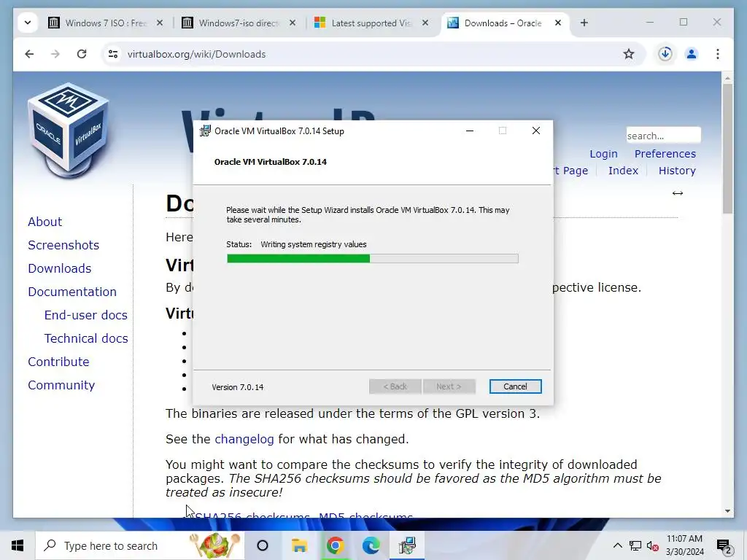Show hidden system tray icons
The image size is (747, 560).
617,545
